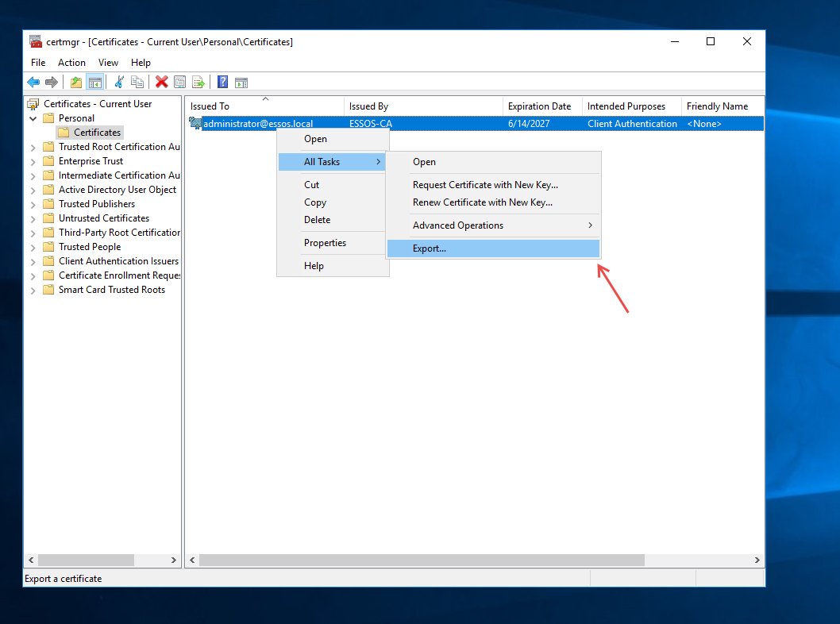
Task: Click the certificate icon beside administrator@essos.local
Action: tap(195, 124)
